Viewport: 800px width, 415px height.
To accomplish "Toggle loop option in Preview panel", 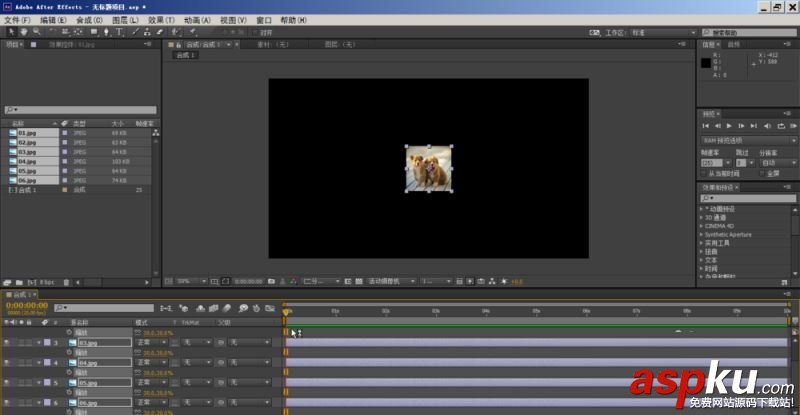I will pos(781,126).
